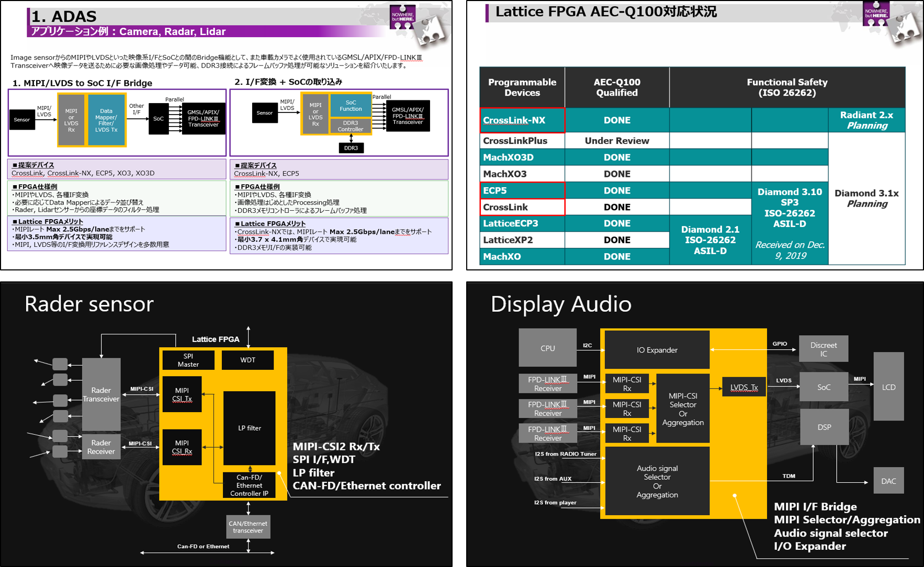
Task: Click the 'Functional Safety (ISO 26262)' header
Action: click(787, 87)
